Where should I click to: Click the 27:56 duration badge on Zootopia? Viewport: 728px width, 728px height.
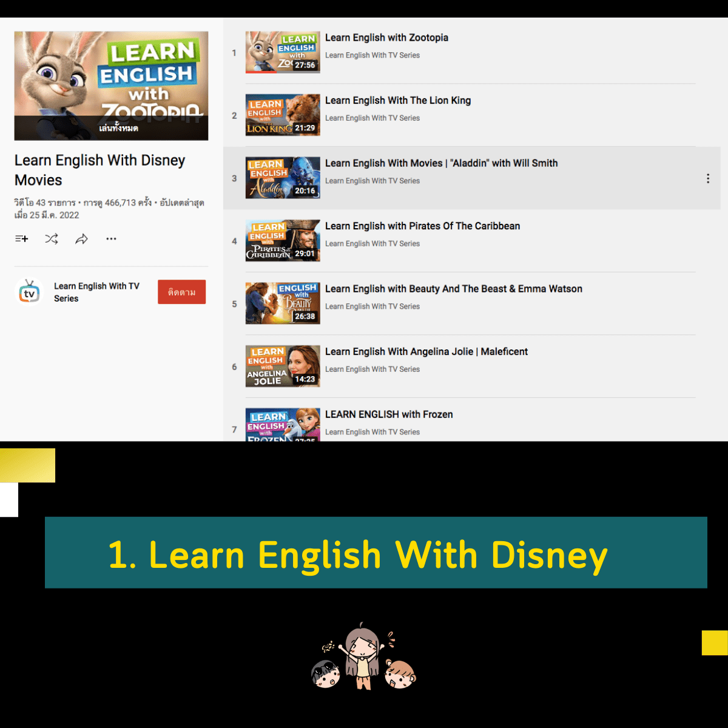coord(305,65)
